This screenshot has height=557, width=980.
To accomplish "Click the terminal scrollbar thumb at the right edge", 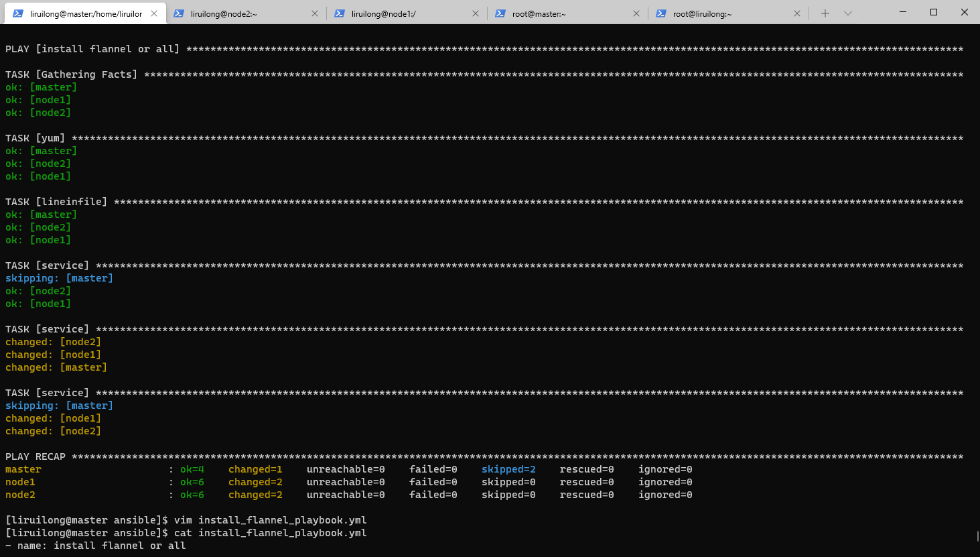I will tap(977, 536).
